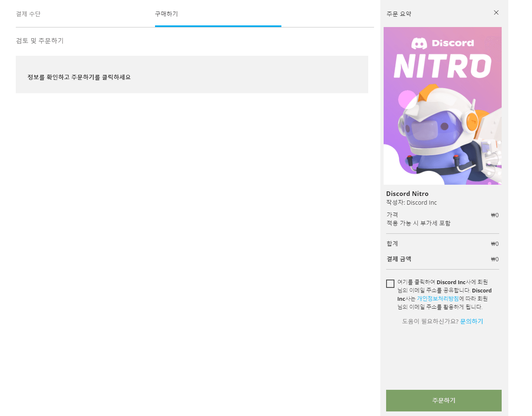Click the 적용 가능 시 부가세 포함 note
532x416 pixels.
(x=419, y=223)
